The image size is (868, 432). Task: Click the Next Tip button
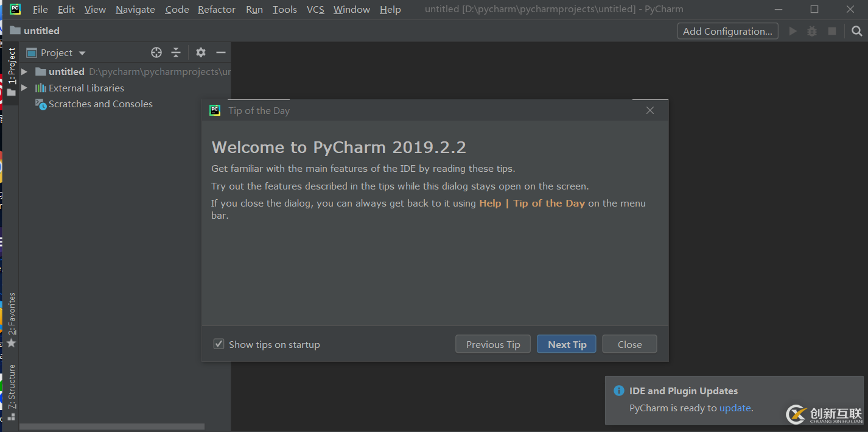567,344
